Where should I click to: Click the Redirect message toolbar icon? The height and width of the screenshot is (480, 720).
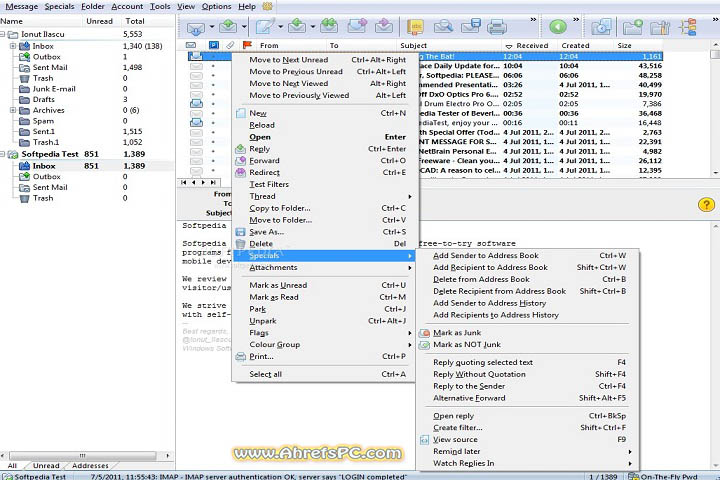click(384, 26)
